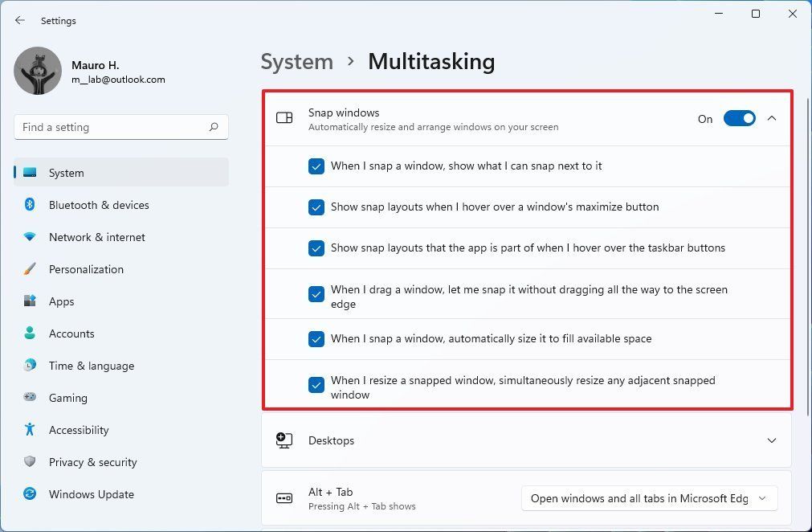Viewport: 812px width, 532px height.
Task: Click the Windows Update icon
Action: [30, 494]
